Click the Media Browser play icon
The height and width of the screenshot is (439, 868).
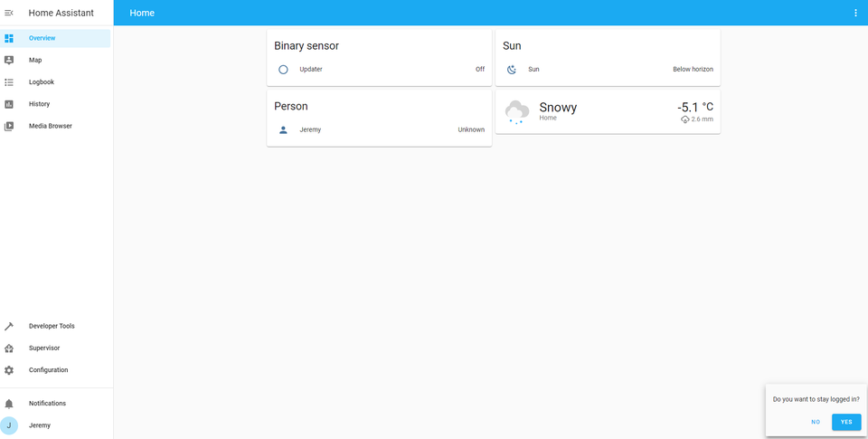9,126
